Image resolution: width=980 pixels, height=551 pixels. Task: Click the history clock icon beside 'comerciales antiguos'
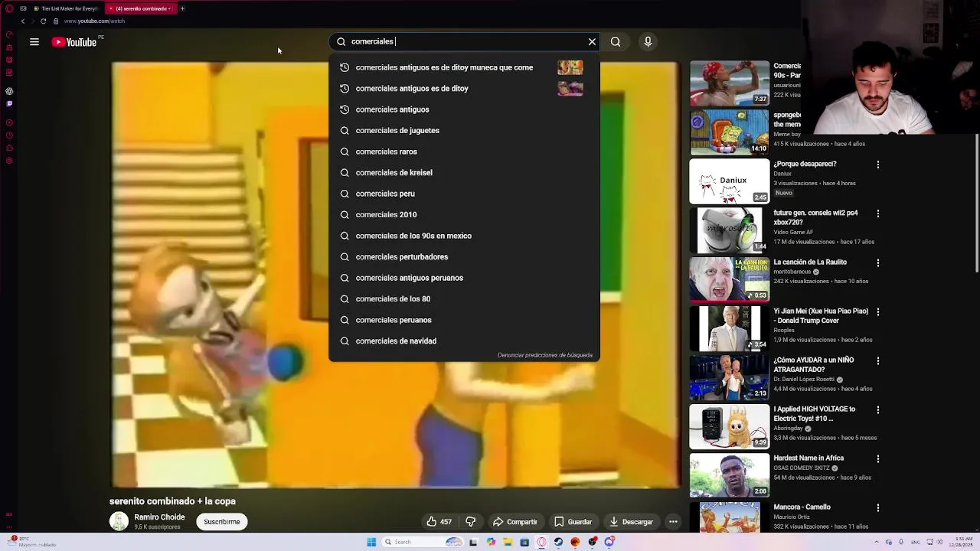pyautogui.click(x=345, y=109)
